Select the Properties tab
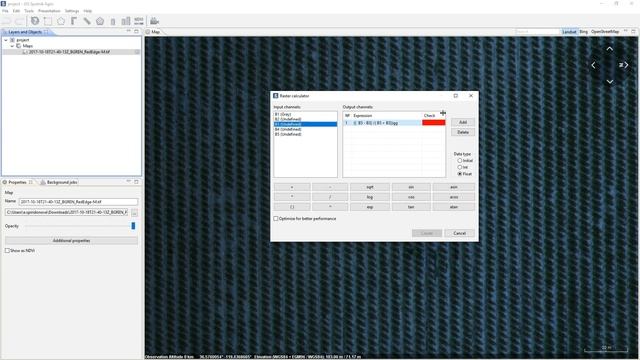This screenshot has height=360, width=640. tap(17, 182)
